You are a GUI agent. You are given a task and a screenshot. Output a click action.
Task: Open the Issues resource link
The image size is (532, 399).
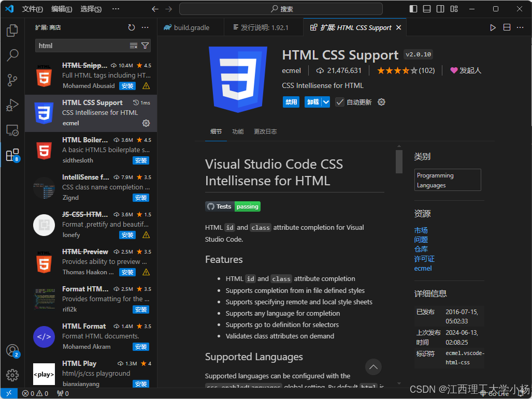tap(421, 240)
